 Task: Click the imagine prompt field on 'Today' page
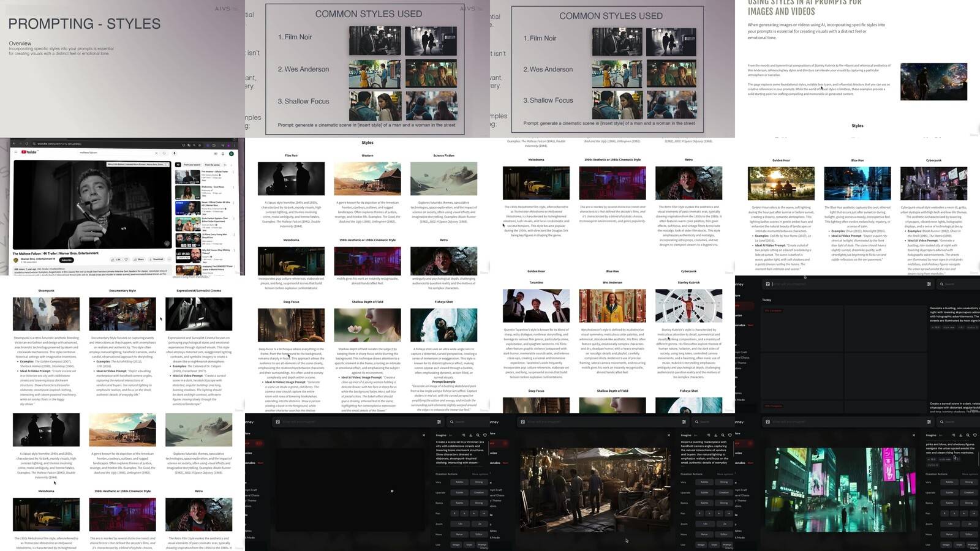[x=848, y=284]
